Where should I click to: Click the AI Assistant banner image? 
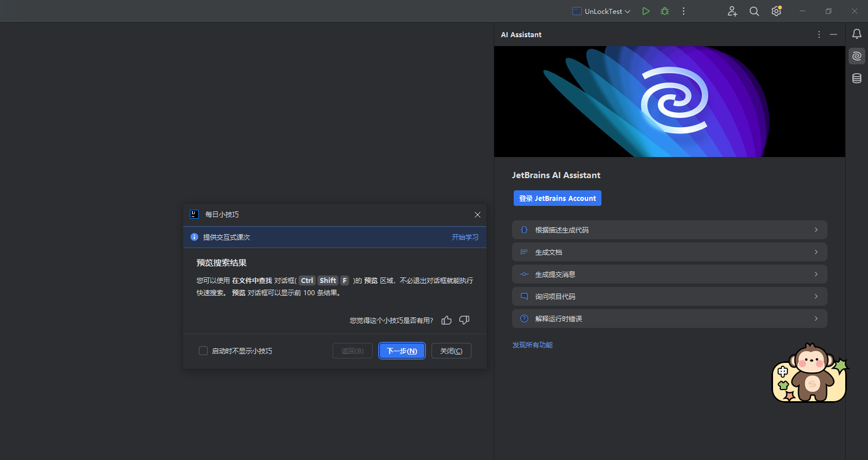pyautogui.click(x=670, y=102)
